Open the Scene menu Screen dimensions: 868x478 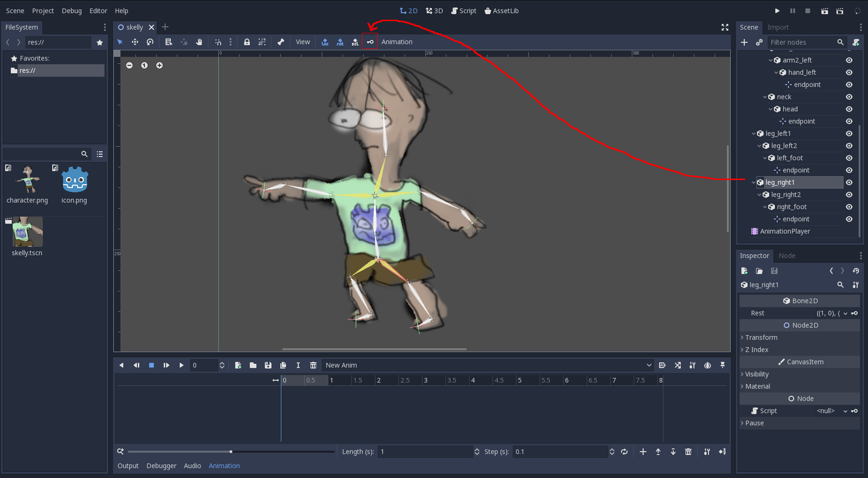(x=15, y=11)
